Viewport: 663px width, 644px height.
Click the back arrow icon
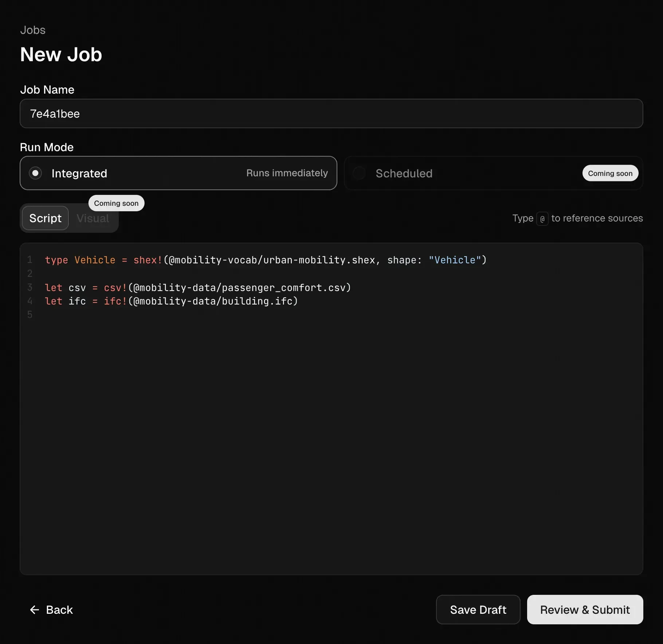point(34,610)
